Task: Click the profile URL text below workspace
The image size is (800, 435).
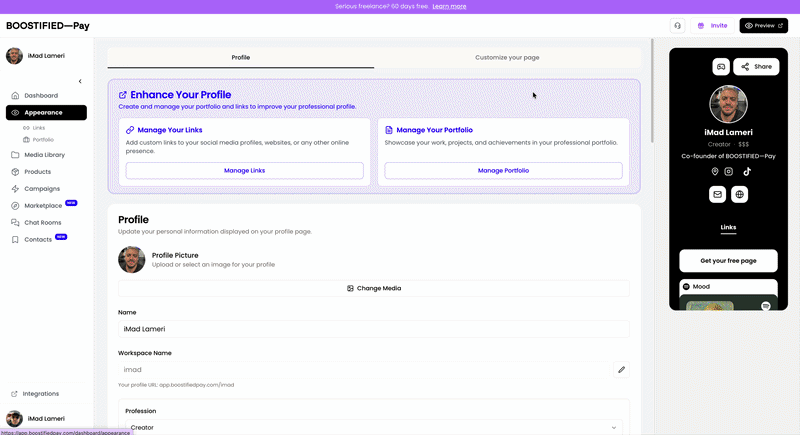Action: [176, 385]
